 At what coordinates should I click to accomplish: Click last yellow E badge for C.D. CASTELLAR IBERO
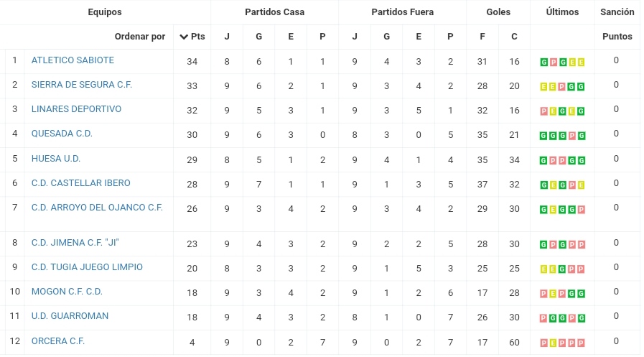click(x=581, y=185)
